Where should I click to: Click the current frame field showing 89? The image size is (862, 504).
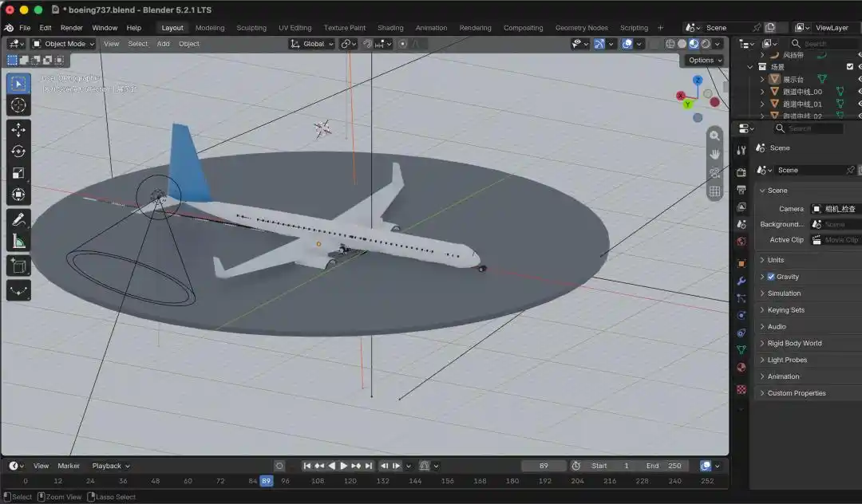(x=544, y=466)
